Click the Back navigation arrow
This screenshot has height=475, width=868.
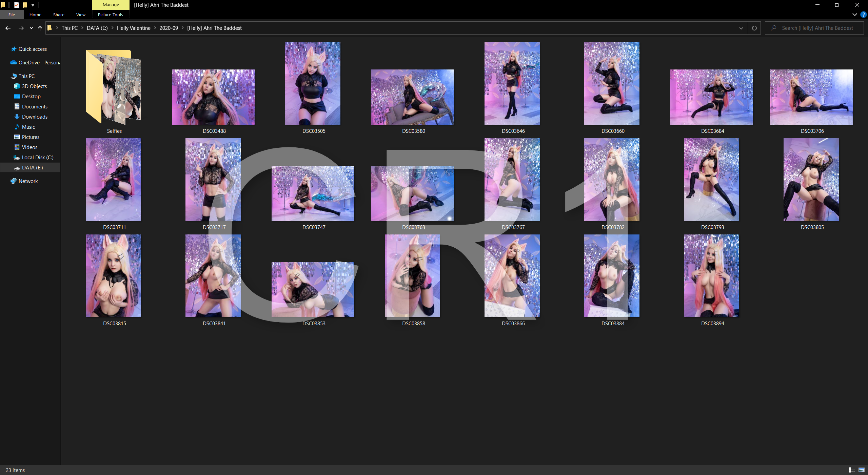(x=8, y=28)
